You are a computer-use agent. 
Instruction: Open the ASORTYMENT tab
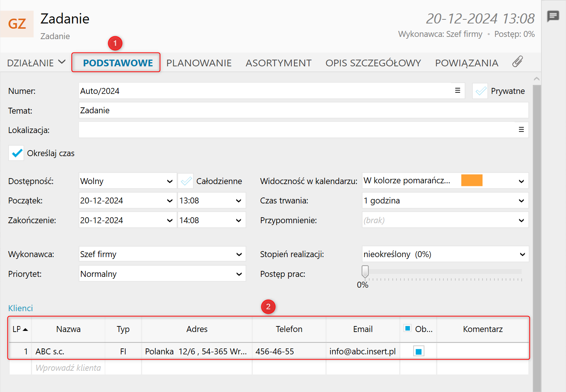click(x=278, y=63)
